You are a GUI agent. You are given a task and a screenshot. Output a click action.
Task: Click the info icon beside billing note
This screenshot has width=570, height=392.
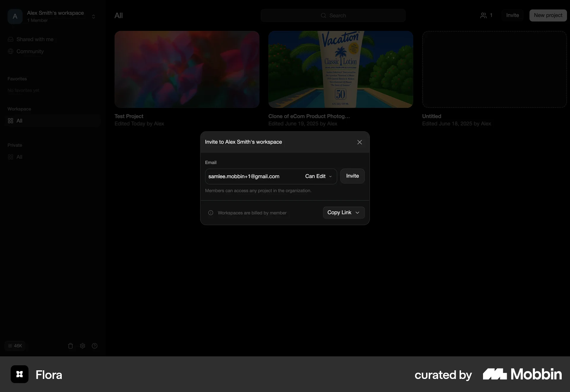211,213
